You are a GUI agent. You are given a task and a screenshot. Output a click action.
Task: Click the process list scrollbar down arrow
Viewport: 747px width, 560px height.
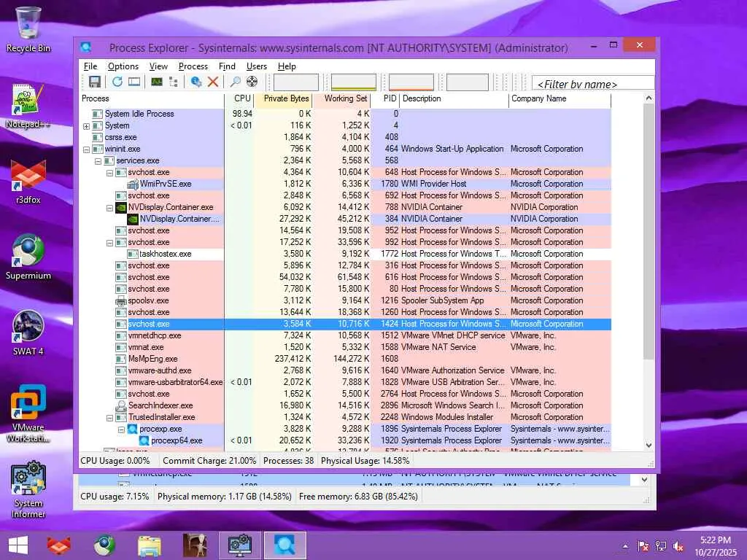(649, 446)
